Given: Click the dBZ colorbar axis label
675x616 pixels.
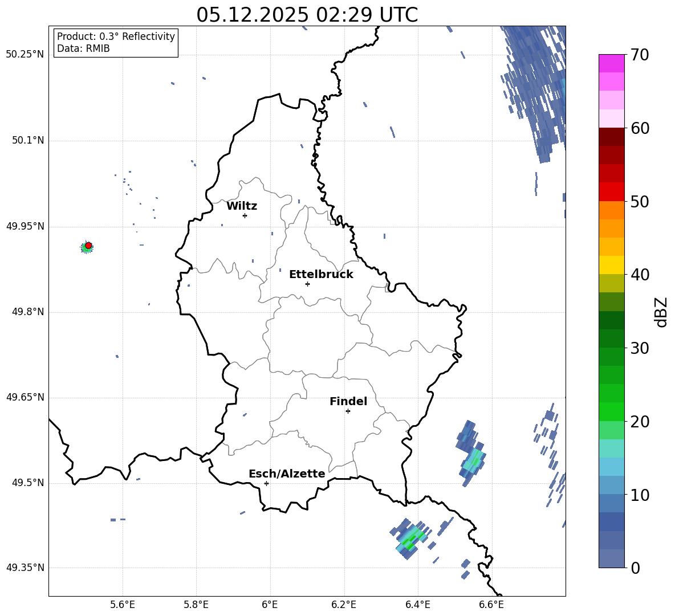Looking at the screenshot, I should (x=661, y=312).
